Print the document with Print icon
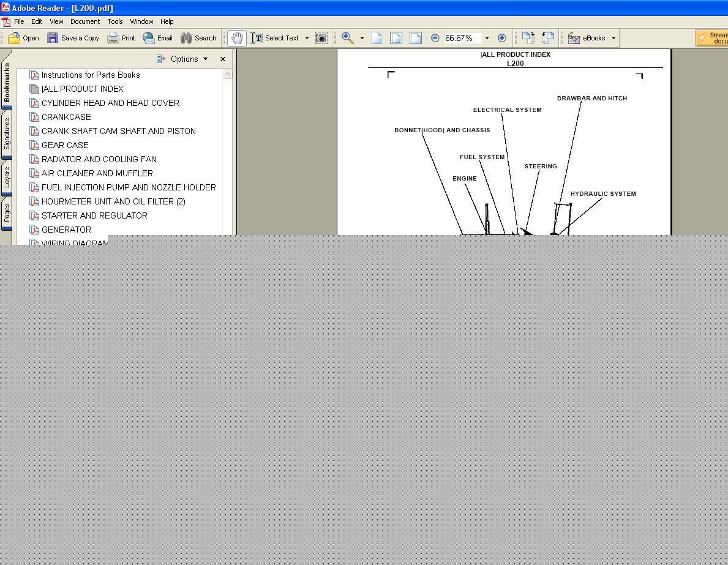This screenshot has width=728, height=565. [113, 38]
